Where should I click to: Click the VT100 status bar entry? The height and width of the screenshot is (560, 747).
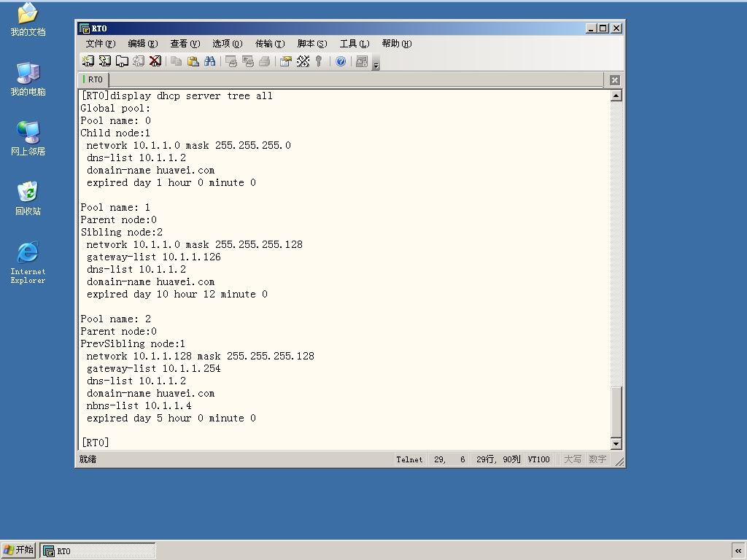tap(539, 459)
